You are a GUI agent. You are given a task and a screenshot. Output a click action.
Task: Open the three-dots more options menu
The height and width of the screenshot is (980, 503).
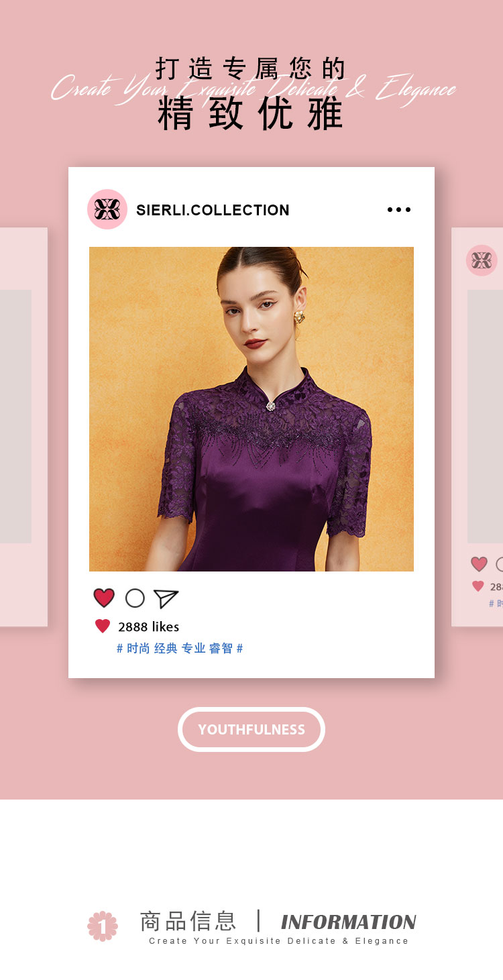click(x=399, y=210)
